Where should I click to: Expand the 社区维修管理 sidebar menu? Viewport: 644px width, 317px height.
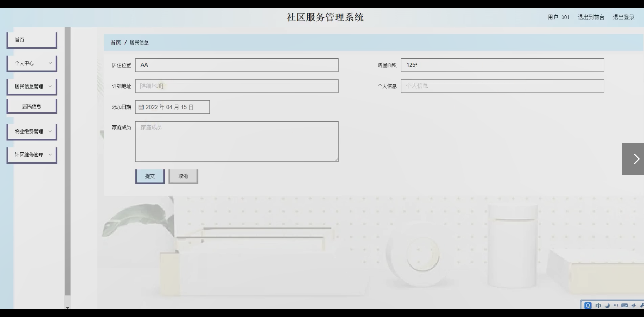32,155
